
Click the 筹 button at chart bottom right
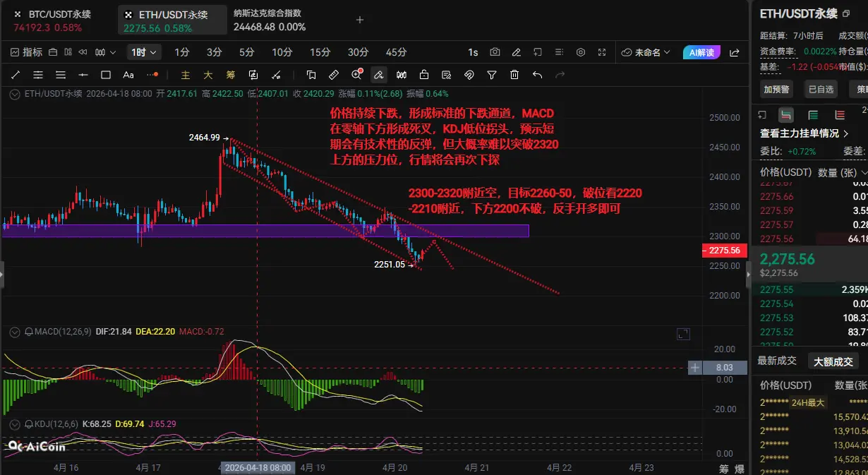coord(723,468)
